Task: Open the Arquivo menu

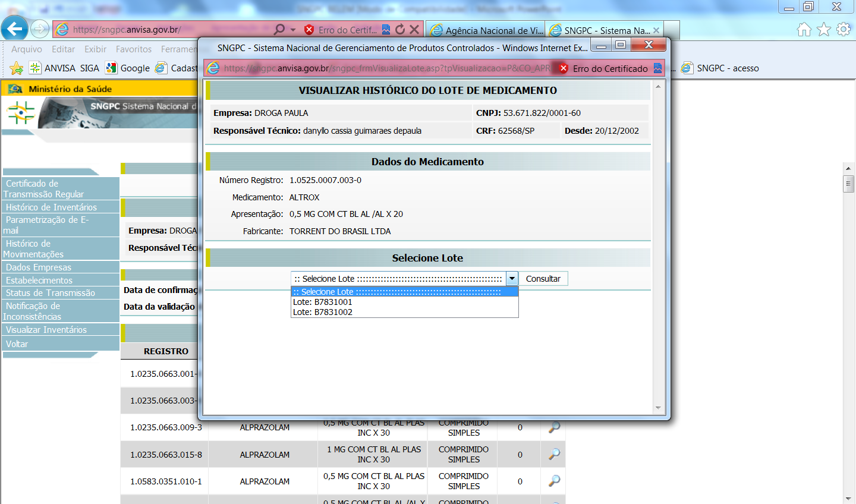Action: coord(27,49)
